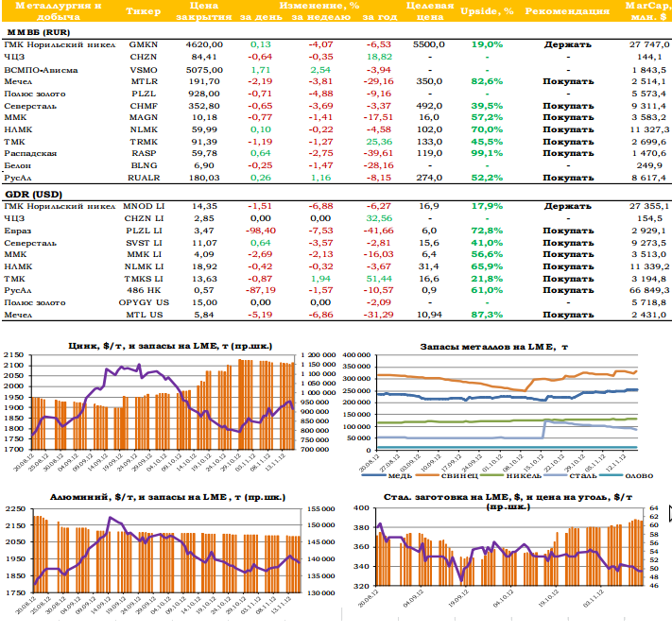The height and width of the screenshot is (634, 672).
Task: Click the market cap '27 747,0'
Action: 649,44
